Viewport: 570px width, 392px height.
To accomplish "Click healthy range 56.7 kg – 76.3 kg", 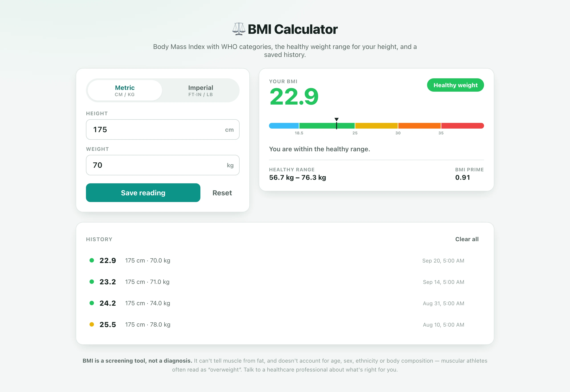I will coord(297,178).
